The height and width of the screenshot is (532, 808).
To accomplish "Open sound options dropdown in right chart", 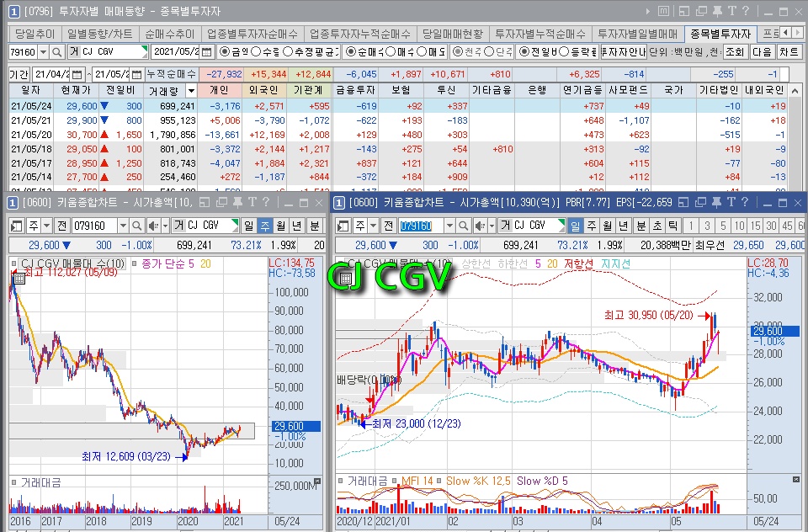I will click(x=492, y=226).
